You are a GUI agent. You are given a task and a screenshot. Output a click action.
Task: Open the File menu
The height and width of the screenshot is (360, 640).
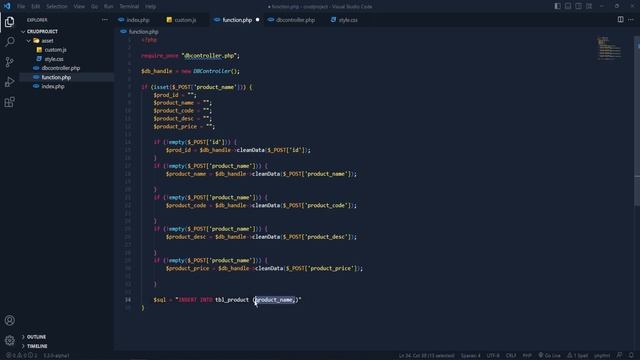[x=21, y=7]
